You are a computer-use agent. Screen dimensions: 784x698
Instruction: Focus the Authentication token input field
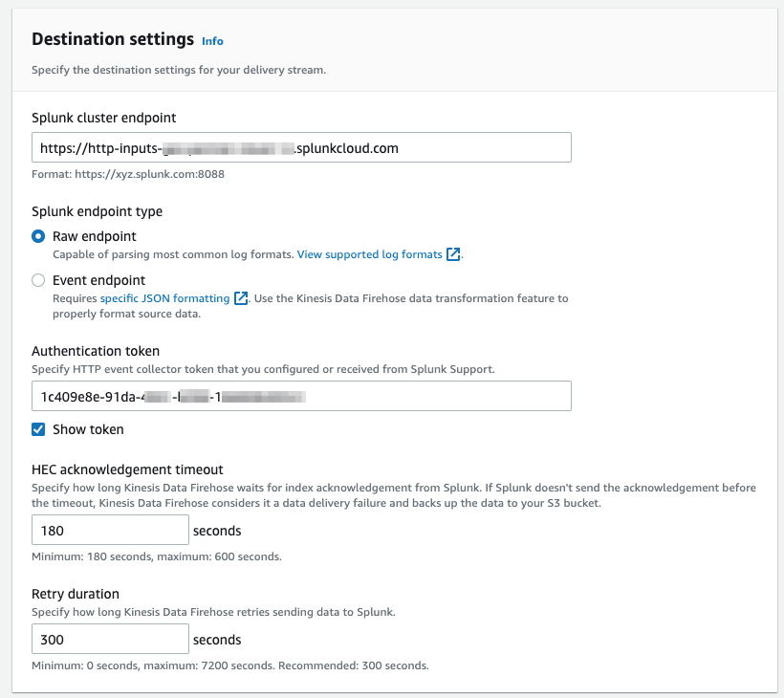[x=301, y=396]
